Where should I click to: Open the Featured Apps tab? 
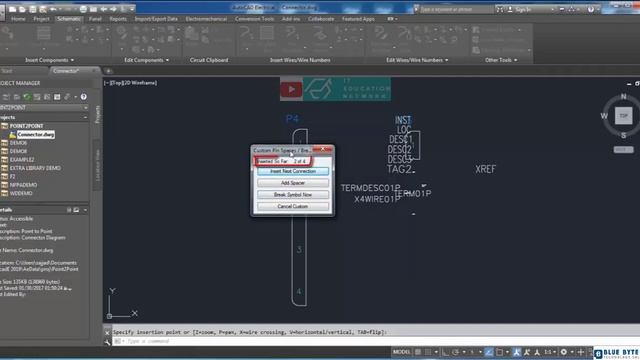(358, 19)
